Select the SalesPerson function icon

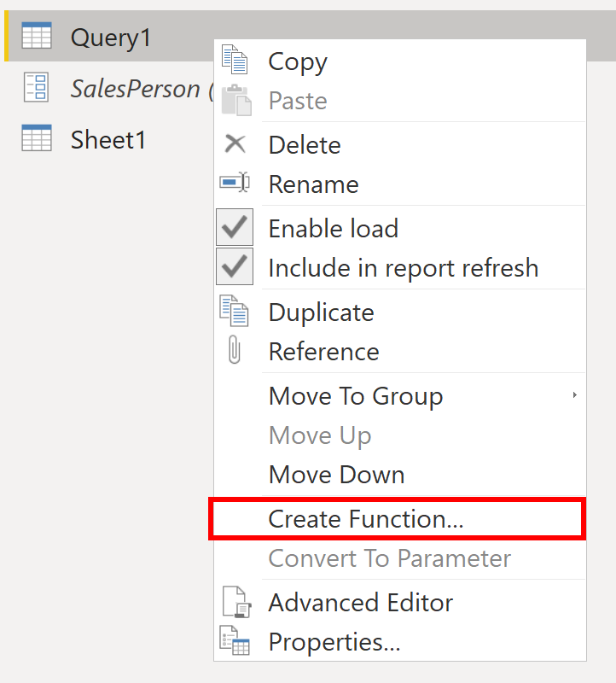pyautogui.click(x=37, y=88)
